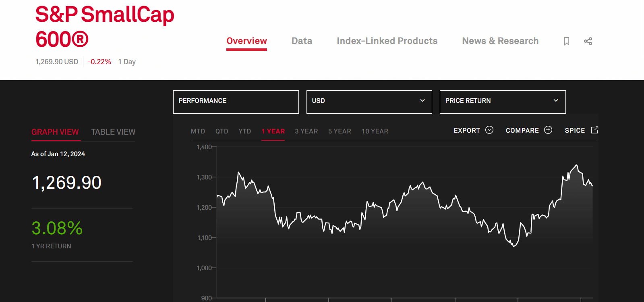Expand the Price Return dropdown
The image size is (644, 302).
click(502, 102)
